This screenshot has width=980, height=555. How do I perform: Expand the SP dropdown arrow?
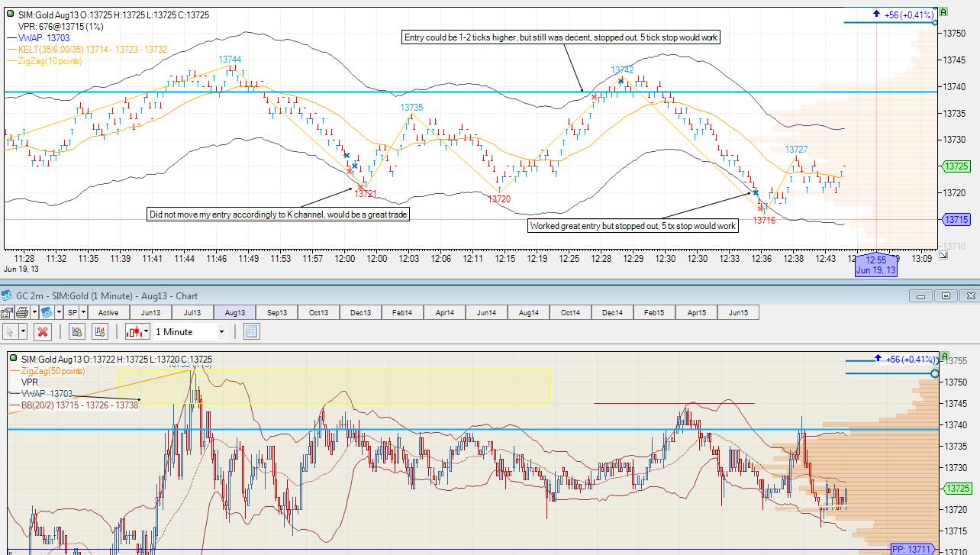83,312
